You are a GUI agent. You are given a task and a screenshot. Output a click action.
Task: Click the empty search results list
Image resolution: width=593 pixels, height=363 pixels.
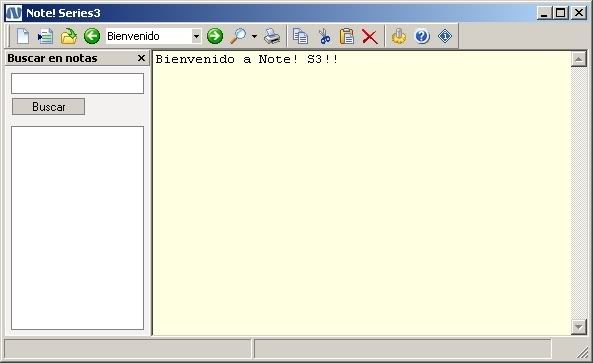click(78, 228)
